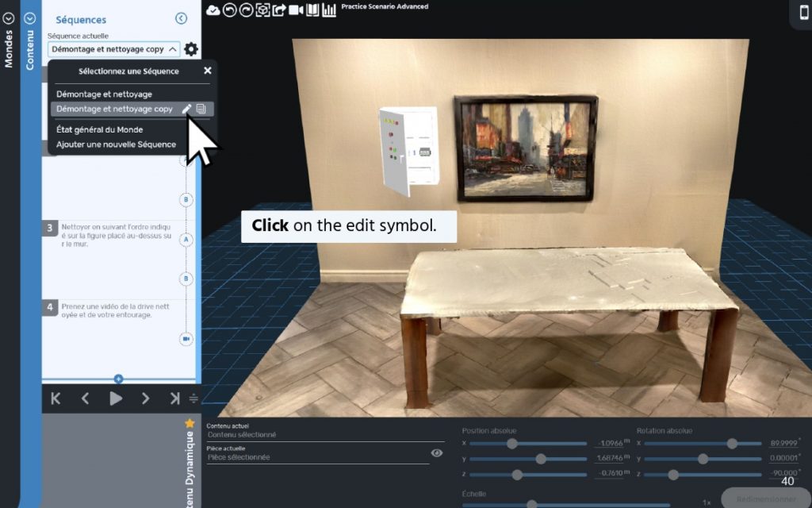Open the Contenu vertical tab

click(x=30, y=50)
